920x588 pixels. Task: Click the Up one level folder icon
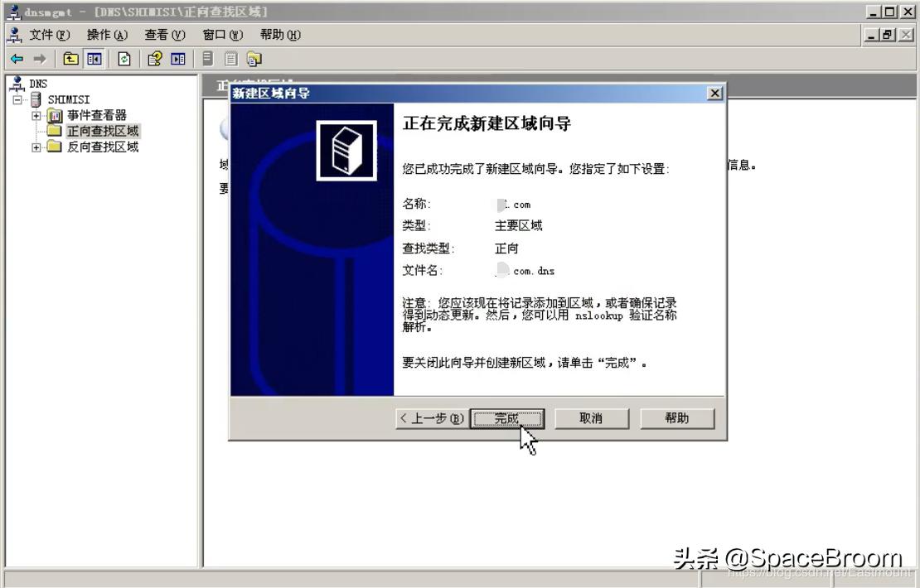70,59
